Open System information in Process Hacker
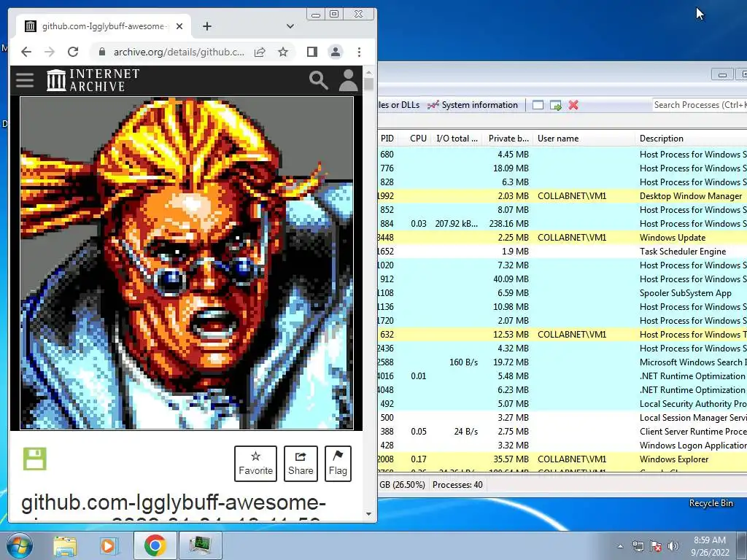The height and width of the screenshot is (560, 747). [473, 105]
